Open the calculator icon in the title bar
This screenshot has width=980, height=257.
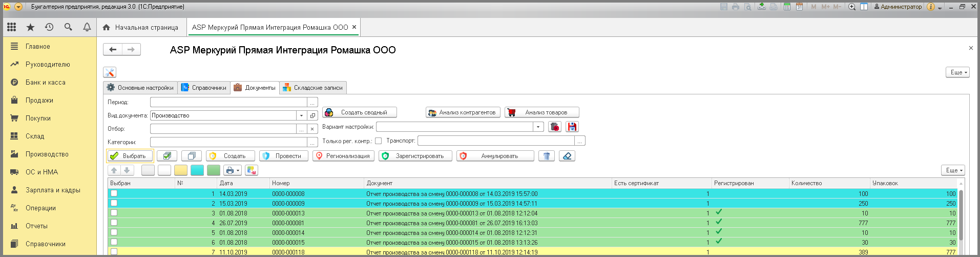point(787,7)
